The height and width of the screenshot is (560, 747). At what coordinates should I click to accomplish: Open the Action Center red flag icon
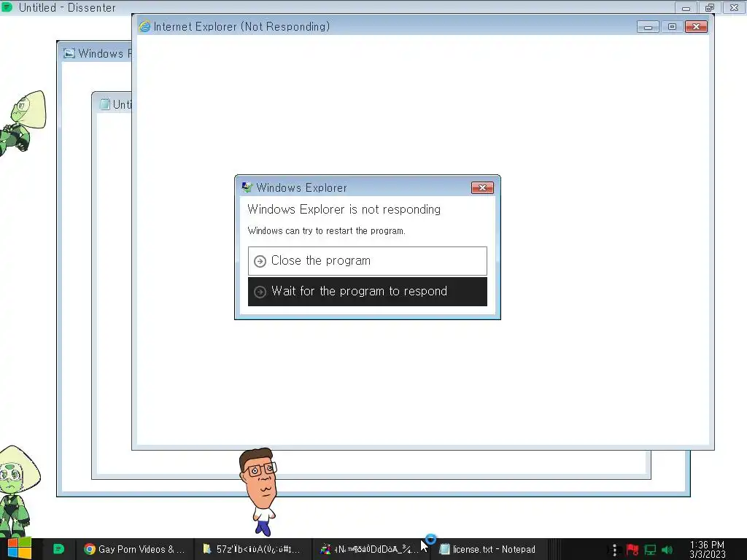632,550
